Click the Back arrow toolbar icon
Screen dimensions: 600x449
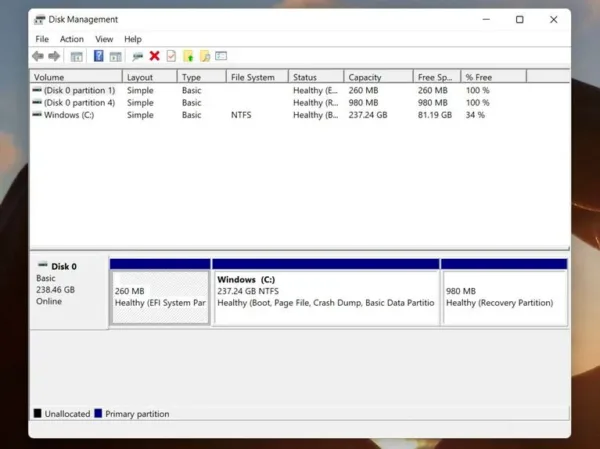pyautogui.click(x=38, y=56)
